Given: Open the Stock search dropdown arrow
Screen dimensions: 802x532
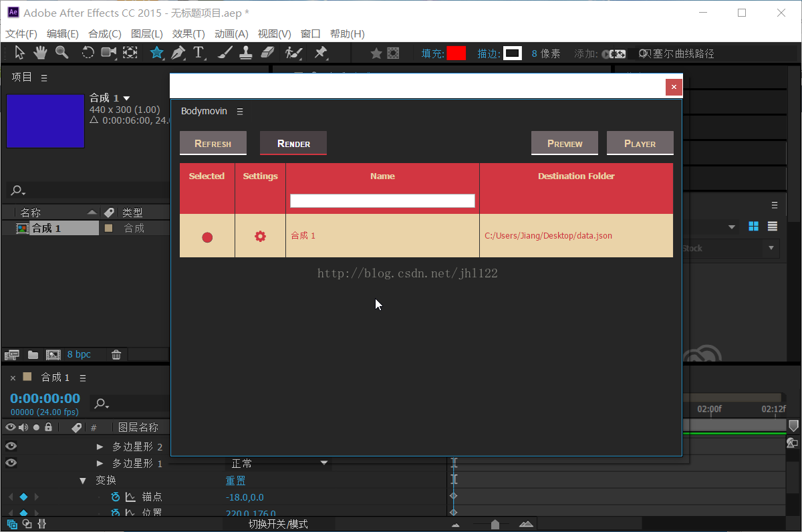Looking at the screenshot, I should tap(771, 248).
